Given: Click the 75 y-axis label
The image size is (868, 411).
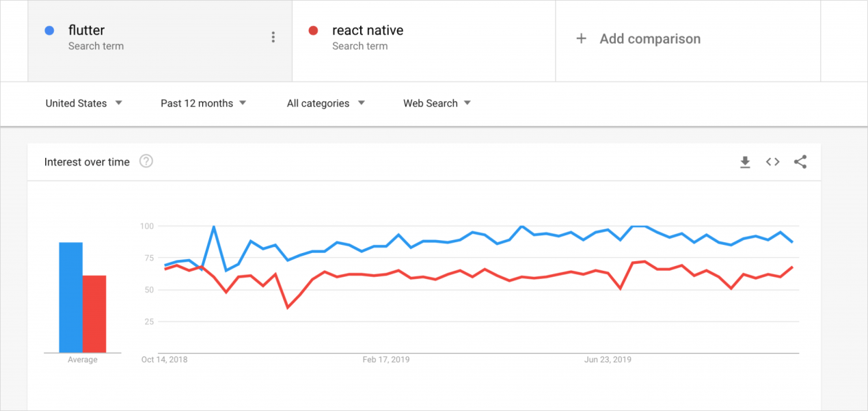Looking at the screenshot, I should pos(150,258).
